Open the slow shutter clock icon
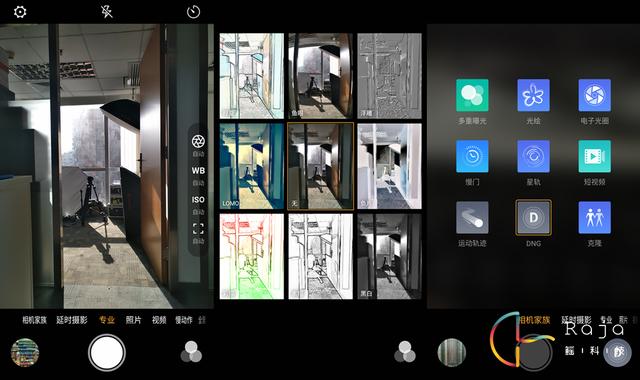The width and height of the screenshot is (640, 380). click(472, 156)
